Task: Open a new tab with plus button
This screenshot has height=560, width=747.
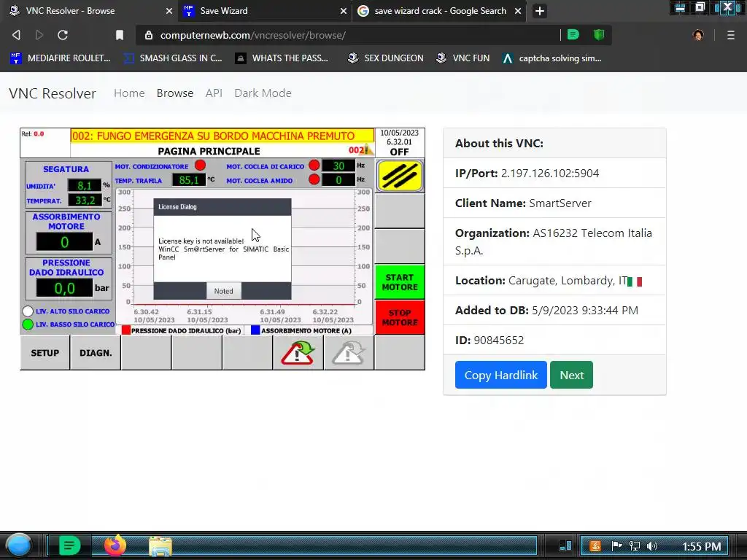Action: tap(539, 11)
